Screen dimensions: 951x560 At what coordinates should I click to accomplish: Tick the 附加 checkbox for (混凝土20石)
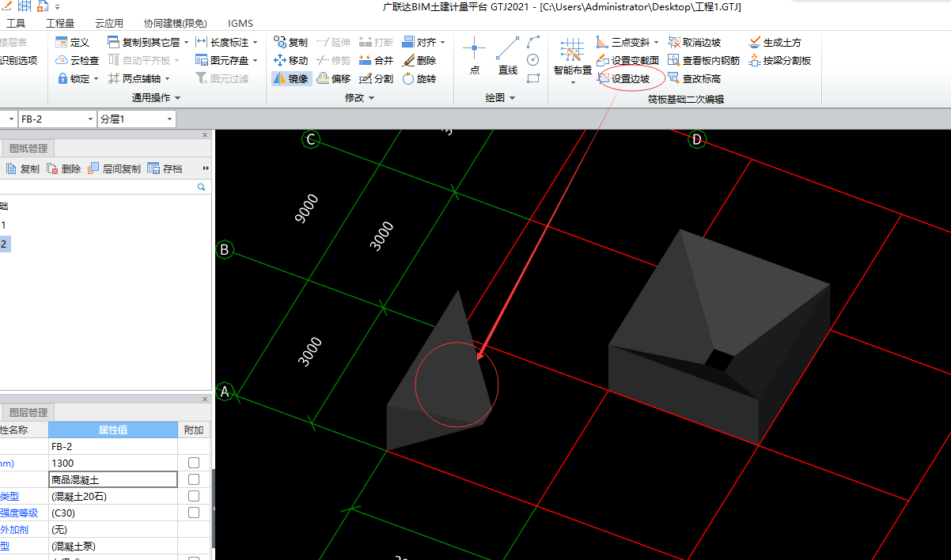point(193,496)
